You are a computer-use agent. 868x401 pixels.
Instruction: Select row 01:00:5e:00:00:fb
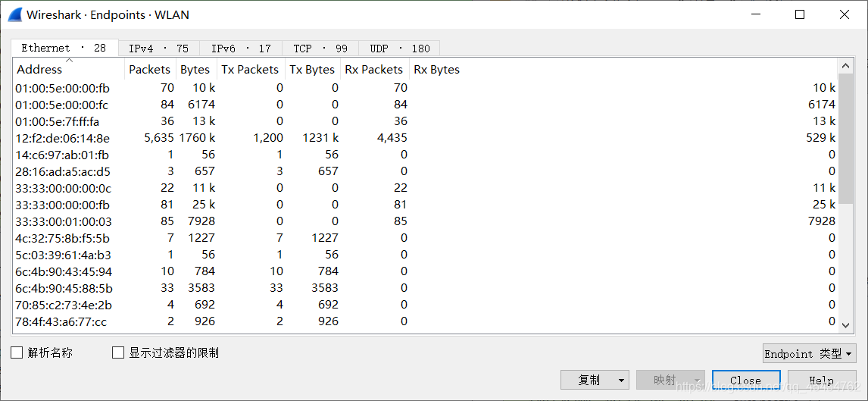pyautogui.click(x=425, y=87)
